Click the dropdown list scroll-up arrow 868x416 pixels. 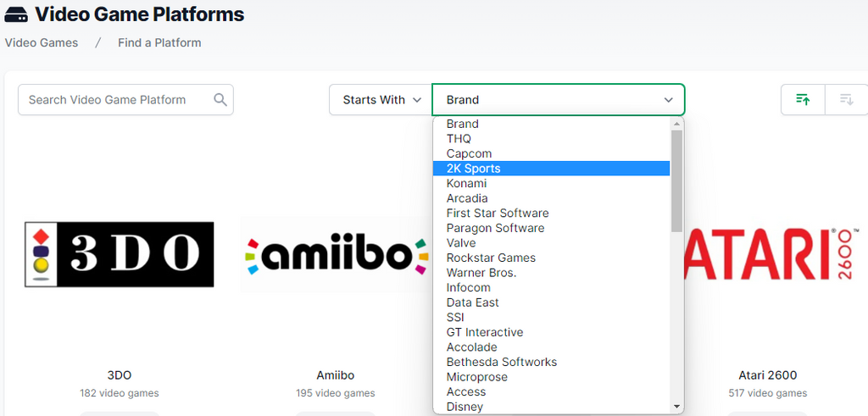pos(676,124)
